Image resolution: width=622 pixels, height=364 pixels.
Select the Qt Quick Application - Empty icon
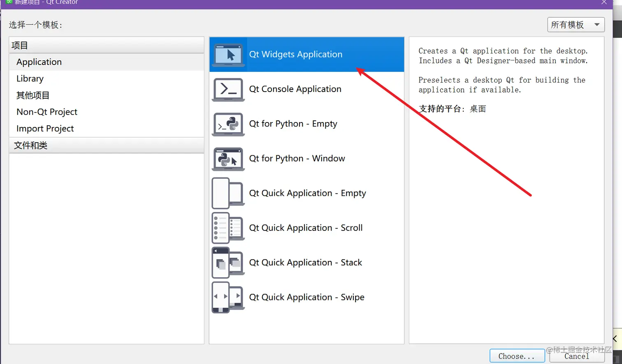coord(228,194)
